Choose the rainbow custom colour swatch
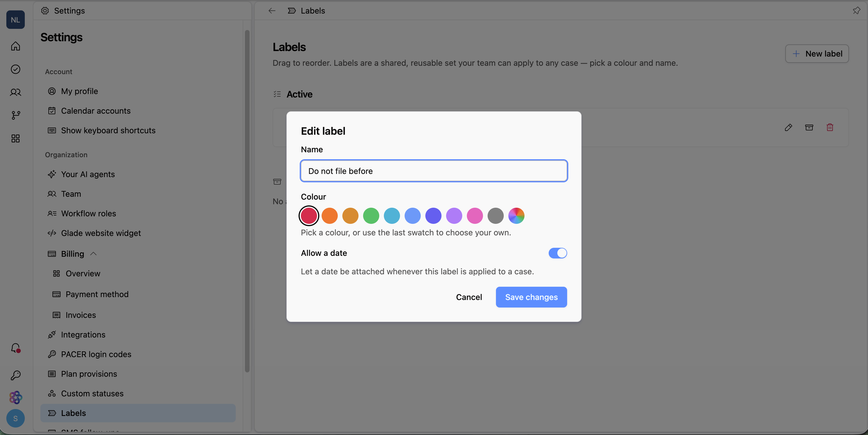868x435 pixels. [x=516, y=215]
